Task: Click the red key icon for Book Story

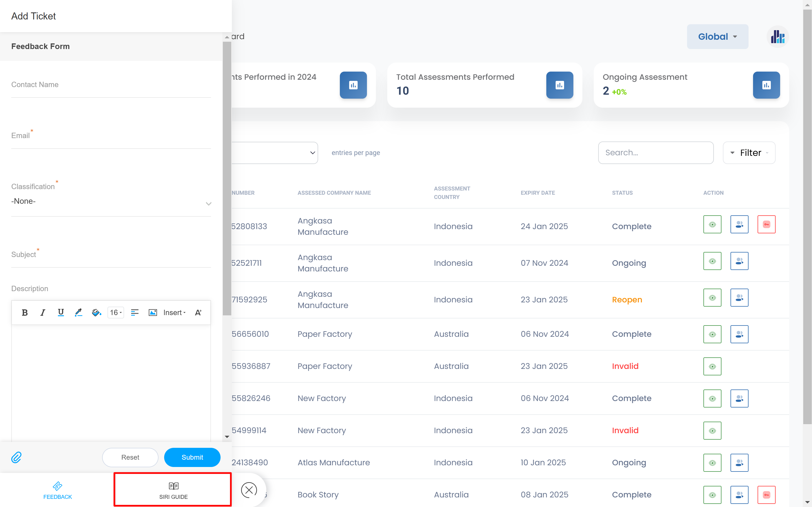Action: tap(766, 495)
